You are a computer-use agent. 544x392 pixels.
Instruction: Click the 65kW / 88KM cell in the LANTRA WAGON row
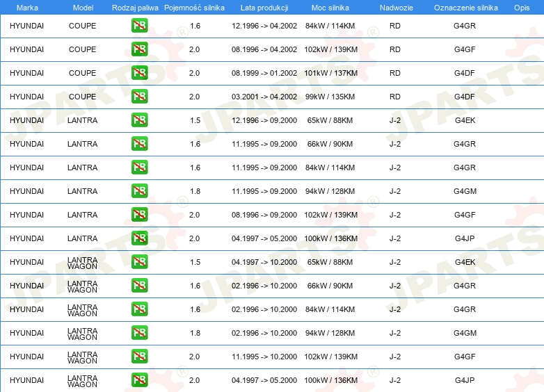(x=330, y=262)
